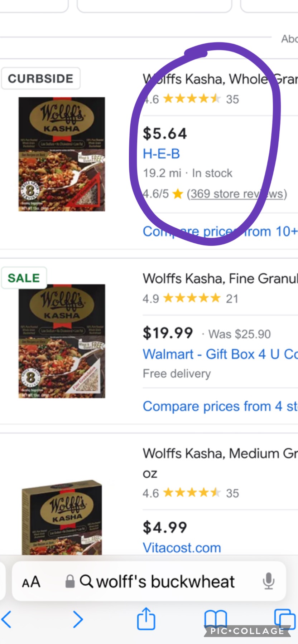The image size is (298, 644).
Task: Tap the microphone voice search icon
Action: tap(268, 581)
